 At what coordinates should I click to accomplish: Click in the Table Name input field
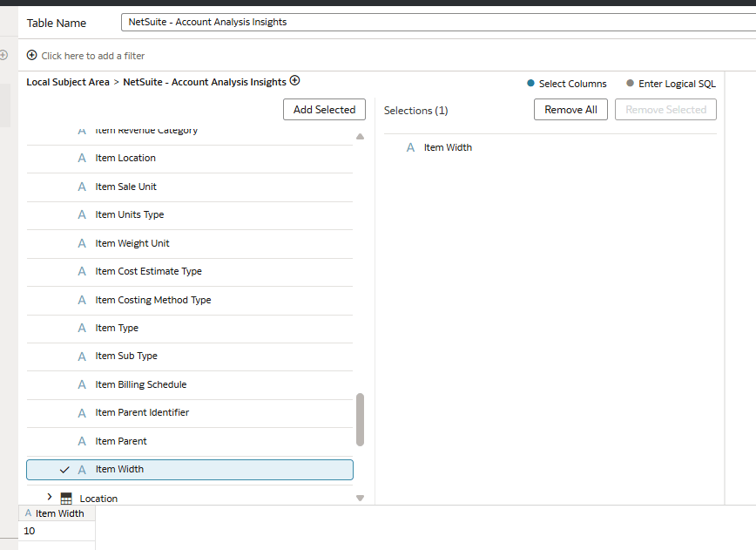point(438,22)
